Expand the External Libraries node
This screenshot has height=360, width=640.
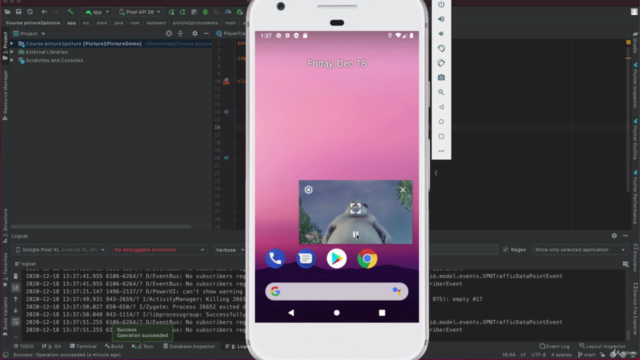click(12, 52)
